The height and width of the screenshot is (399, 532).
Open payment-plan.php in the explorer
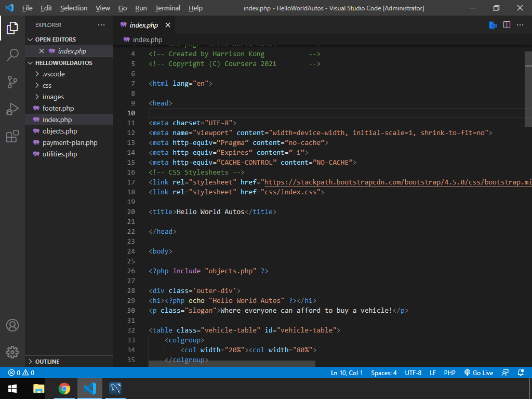[70, 142]
